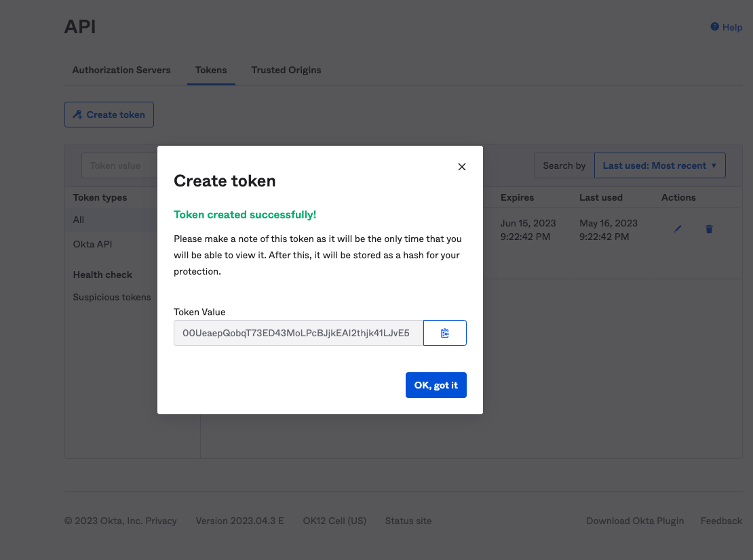Image resolution: width=753 pixels, height=560 pixels.
Task: Click the OK, got it button
Action: point(436,384)
